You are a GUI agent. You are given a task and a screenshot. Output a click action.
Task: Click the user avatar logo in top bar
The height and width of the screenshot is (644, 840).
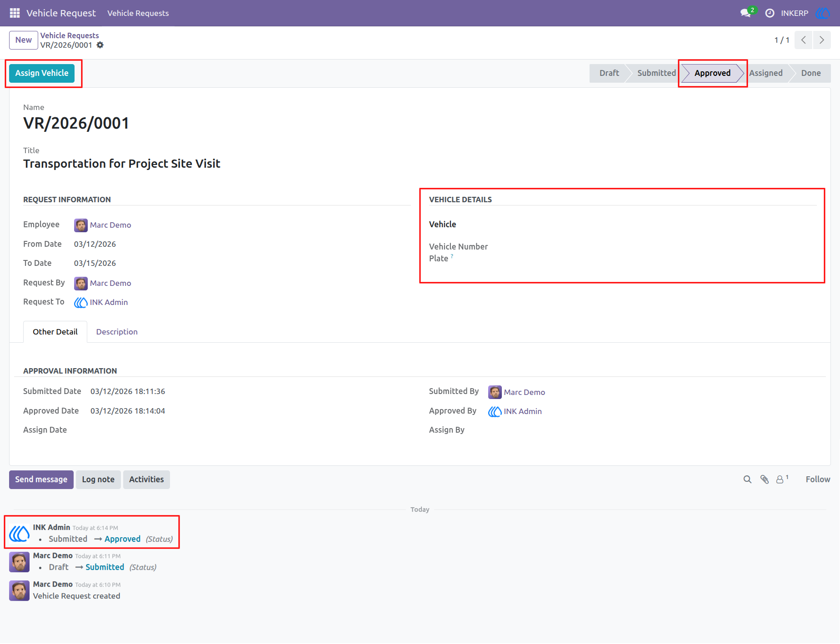click(823, 13)
